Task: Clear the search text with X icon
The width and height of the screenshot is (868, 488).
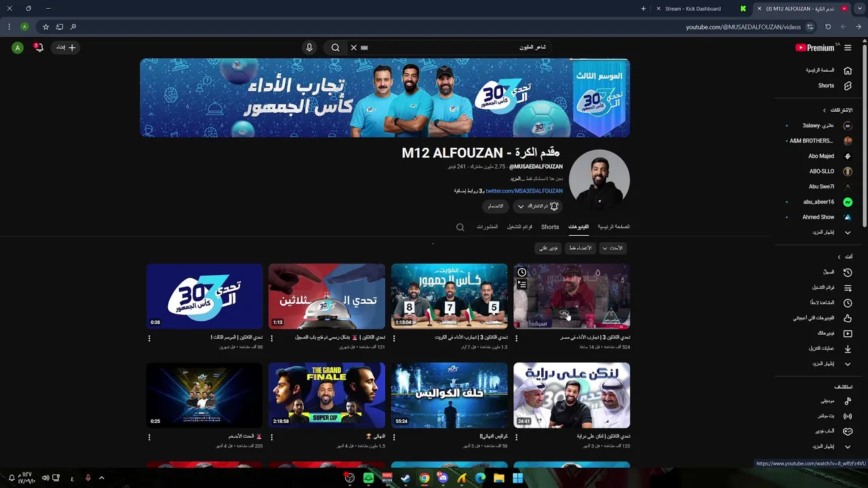Action: click(353, 47)
